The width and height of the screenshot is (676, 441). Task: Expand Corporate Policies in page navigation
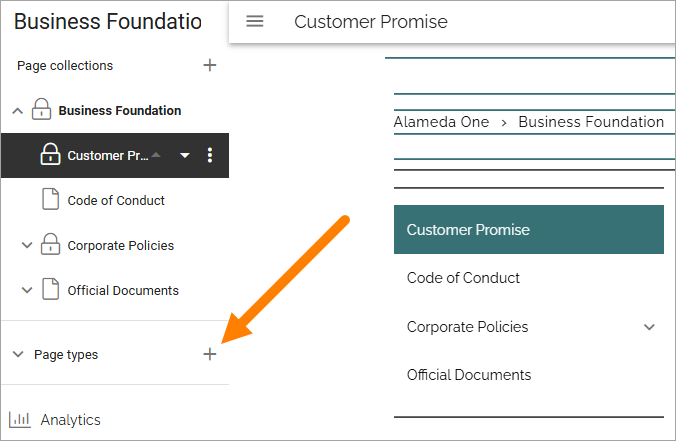coord(649,327)
